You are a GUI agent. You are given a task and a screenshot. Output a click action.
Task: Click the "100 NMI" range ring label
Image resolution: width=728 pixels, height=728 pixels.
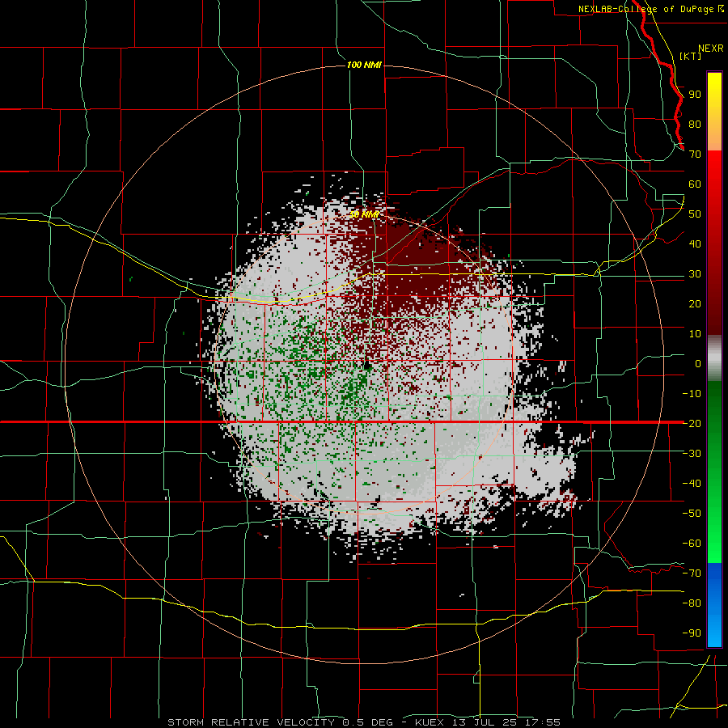click(x=364, y=65)
